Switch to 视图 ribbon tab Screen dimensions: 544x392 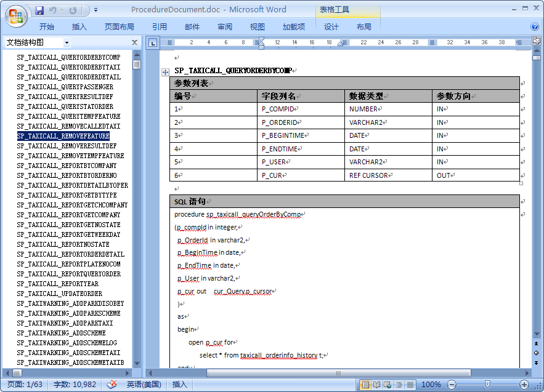(x=257, y=26)
